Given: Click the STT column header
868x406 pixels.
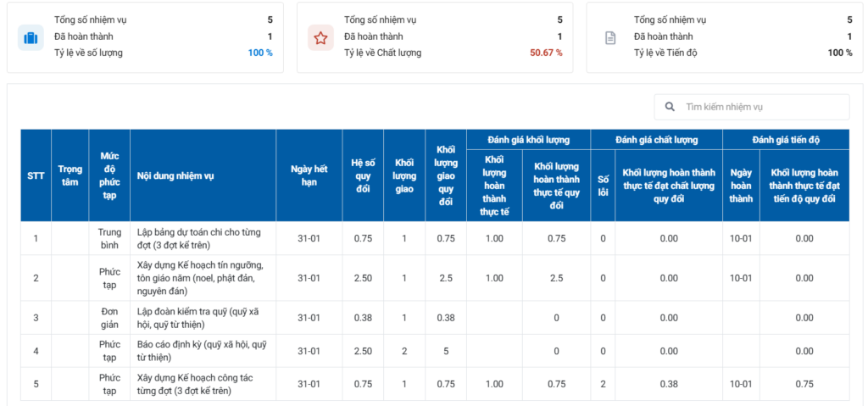Looking at the screenshot, I should pos(36,175).
